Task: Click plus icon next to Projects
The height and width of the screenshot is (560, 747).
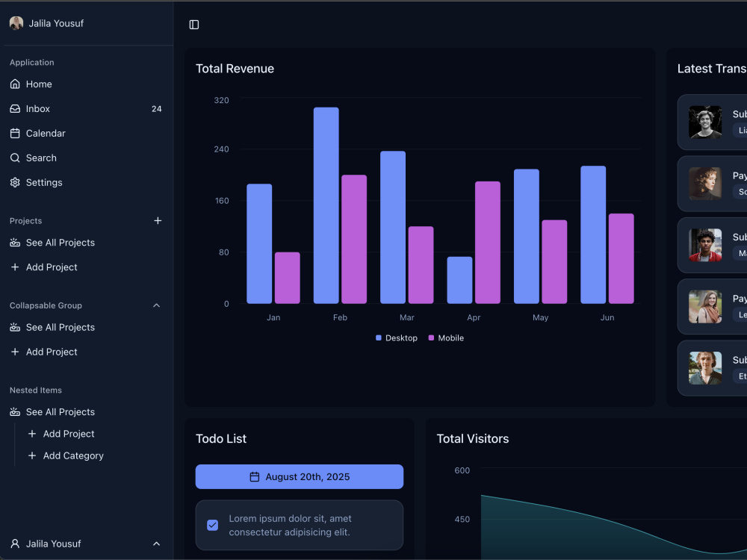Action: coord(158,220)
